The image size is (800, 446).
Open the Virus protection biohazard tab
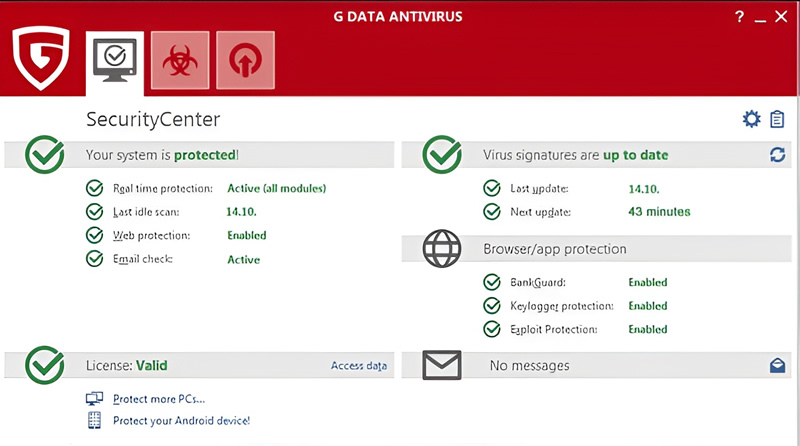pos(180,60)
